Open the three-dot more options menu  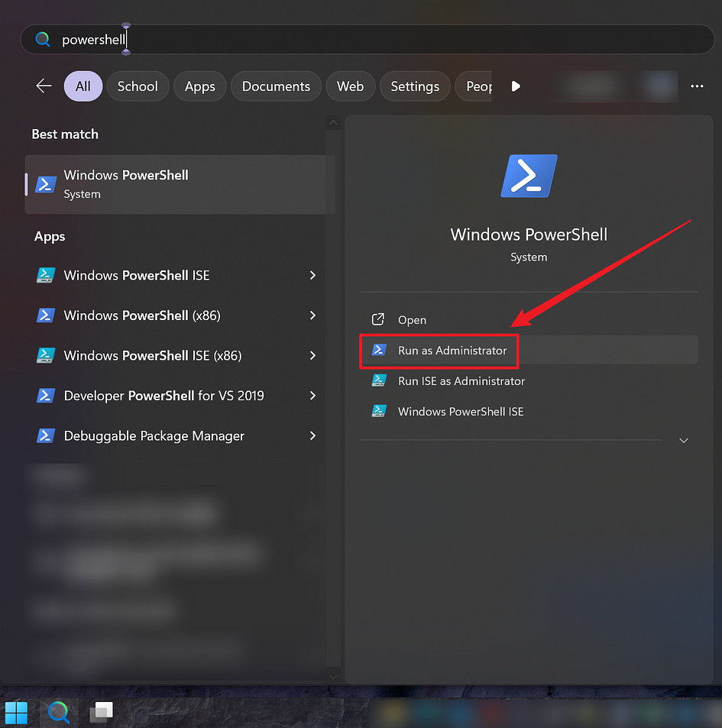point(697,86)
